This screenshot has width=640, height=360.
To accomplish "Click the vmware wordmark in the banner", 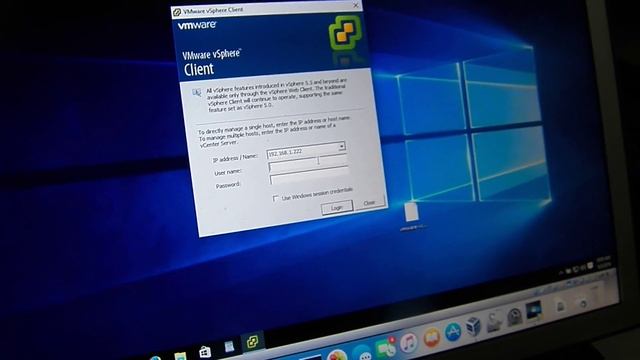I will (x=197, y=25).
